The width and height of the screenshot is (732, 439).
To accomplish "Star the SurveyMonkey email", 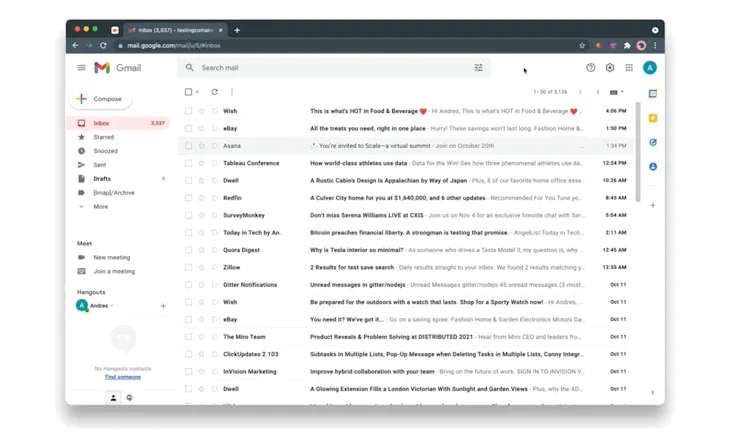I will pos(202,215).
